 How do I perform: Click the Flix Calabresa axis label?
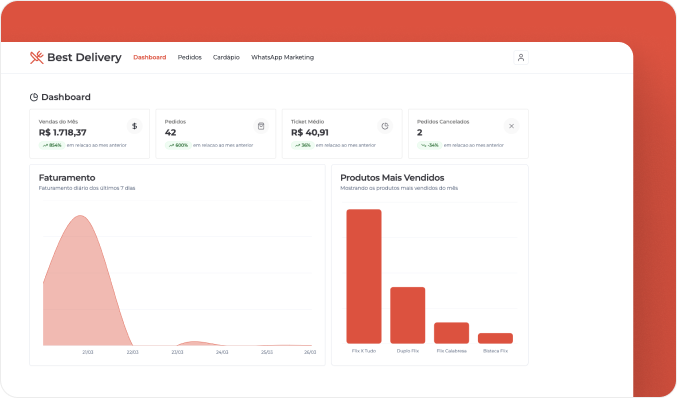point(452,351)
